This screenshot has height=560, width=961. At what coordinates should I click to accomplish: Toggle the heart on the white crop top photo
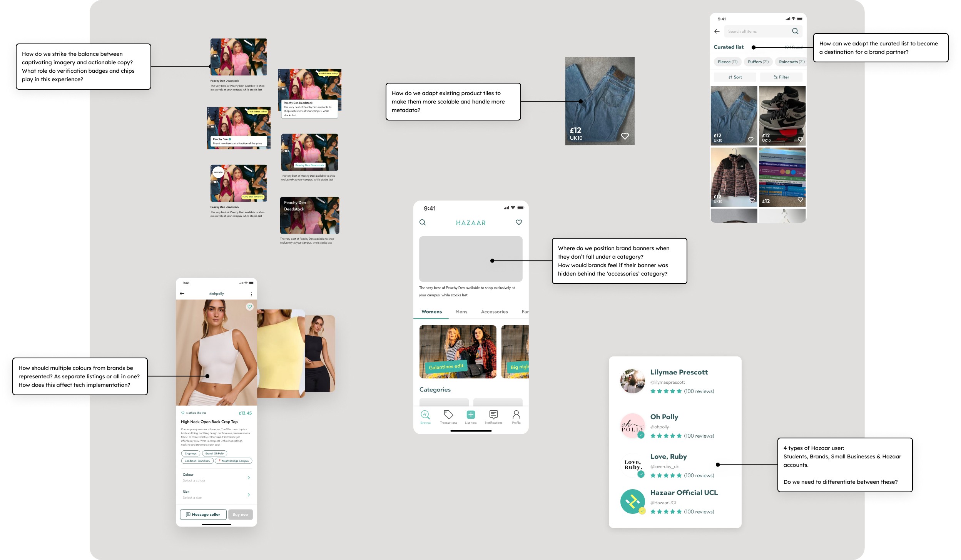click(250, 307)
